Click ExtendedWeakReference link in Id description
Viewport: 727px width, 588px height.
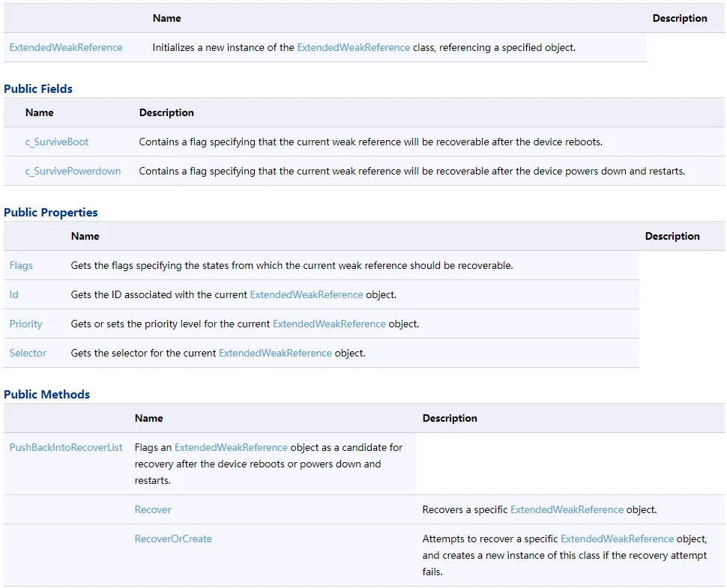tap(307, 294)
